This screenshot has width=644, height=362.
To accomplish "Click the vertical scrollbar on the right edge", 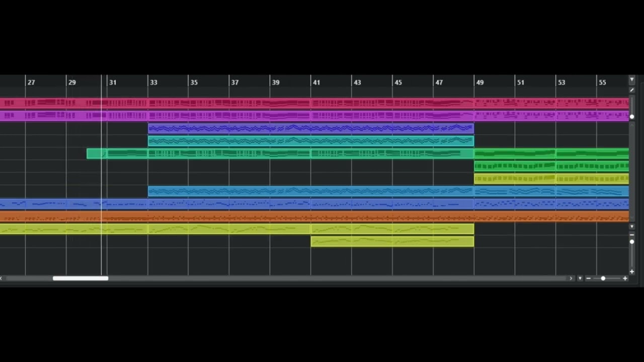I will (x=632, y=171).
